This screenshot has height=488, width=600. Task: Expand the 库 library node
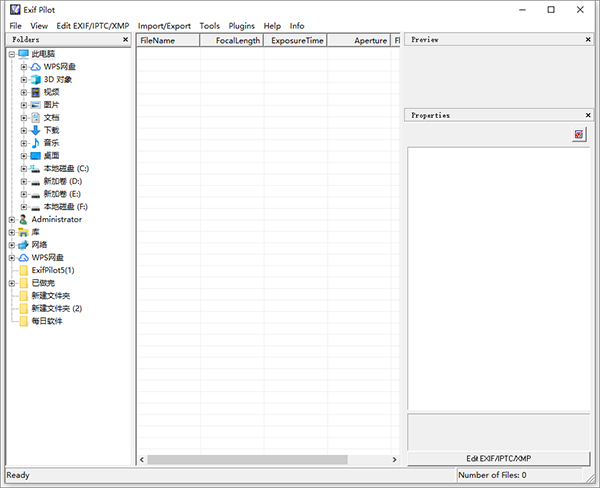[11, 232]
